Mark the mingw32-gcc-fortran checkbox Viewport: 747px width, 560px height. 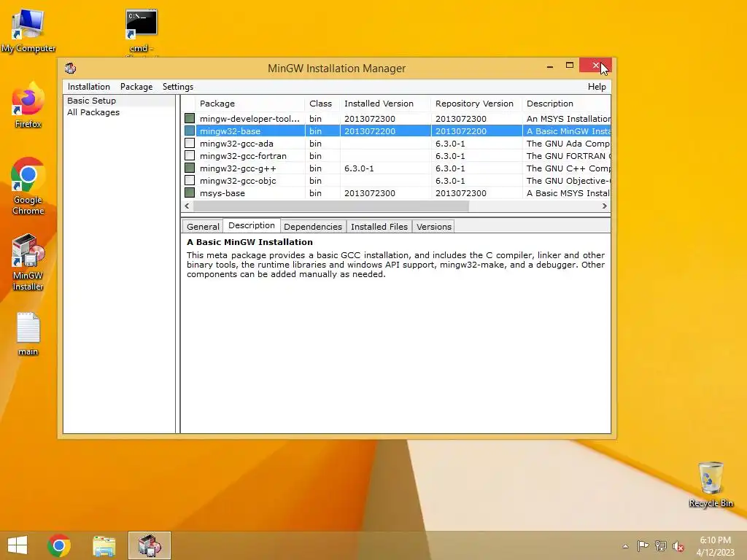[x=190, y=155]
